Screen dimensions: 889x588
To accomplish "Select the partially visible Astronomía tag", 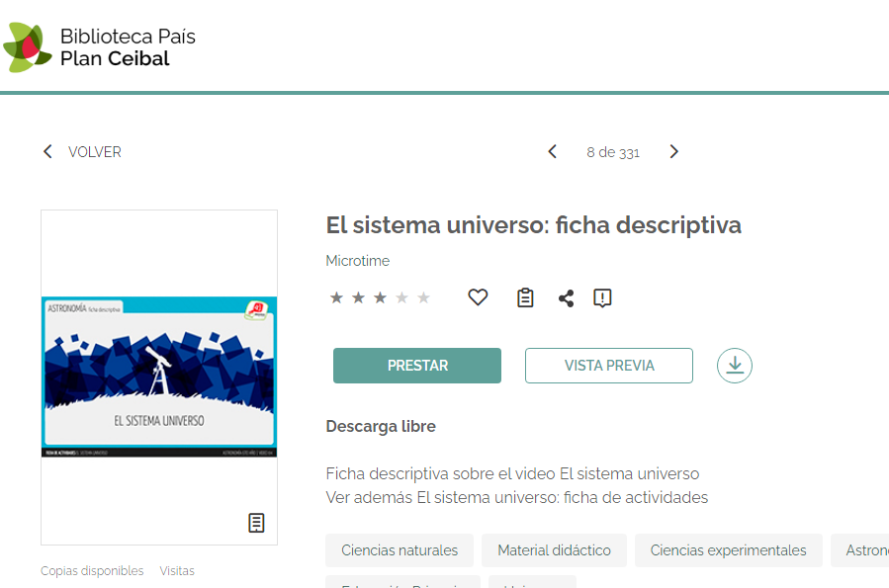I will pyautogui.click(x=860, y=550).
